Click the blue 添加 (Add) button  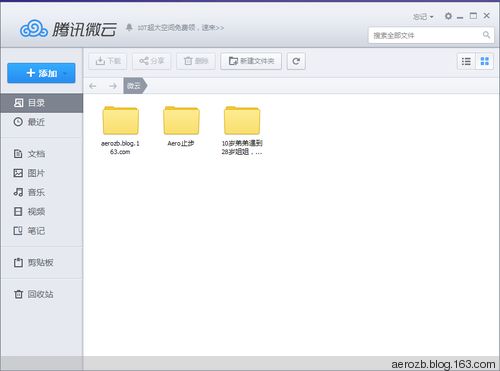point(41,73)
